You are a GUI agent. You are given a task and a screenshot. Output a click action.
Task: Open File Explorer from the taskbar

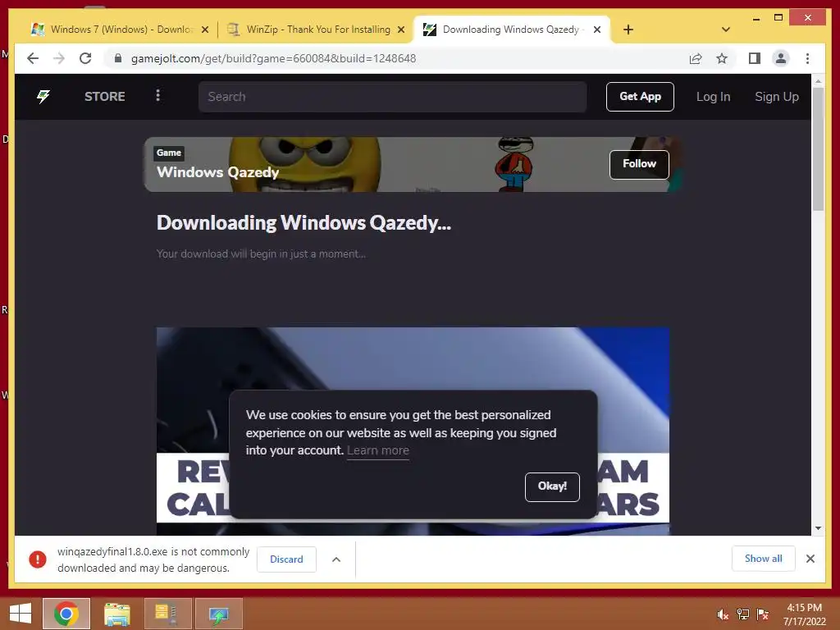click(116, 614)
